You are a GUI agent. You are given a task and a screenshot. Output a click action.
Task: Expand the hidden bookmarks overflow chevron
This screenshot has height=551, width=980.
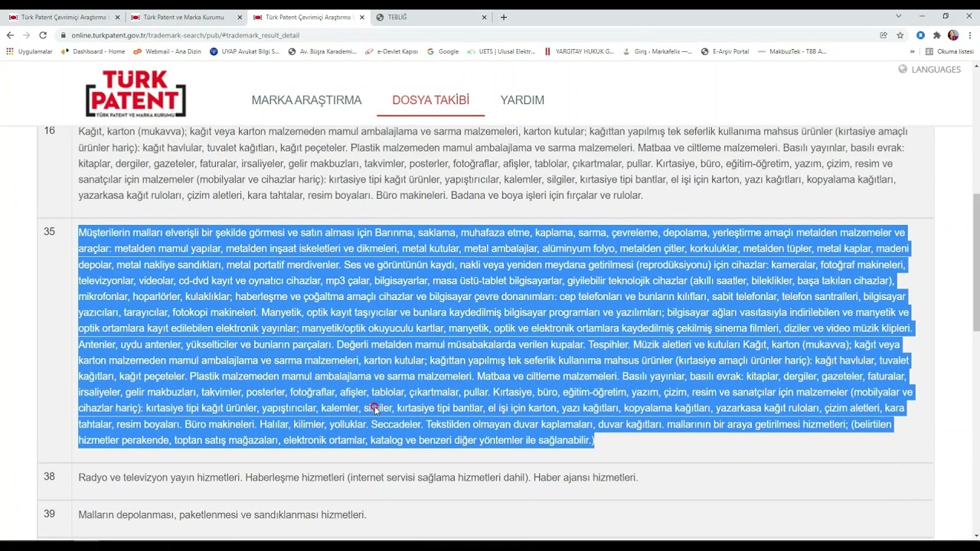912,51
